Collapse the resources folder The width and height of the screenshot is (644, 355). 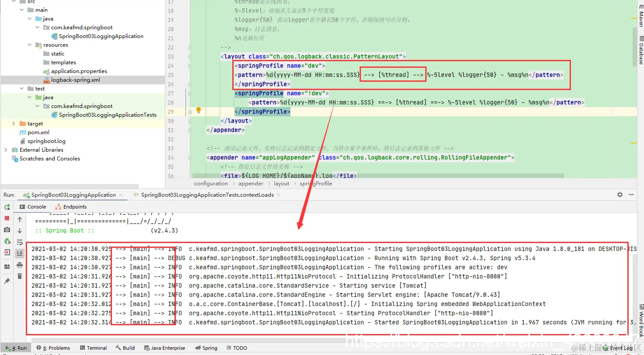(x=30, y=45)
